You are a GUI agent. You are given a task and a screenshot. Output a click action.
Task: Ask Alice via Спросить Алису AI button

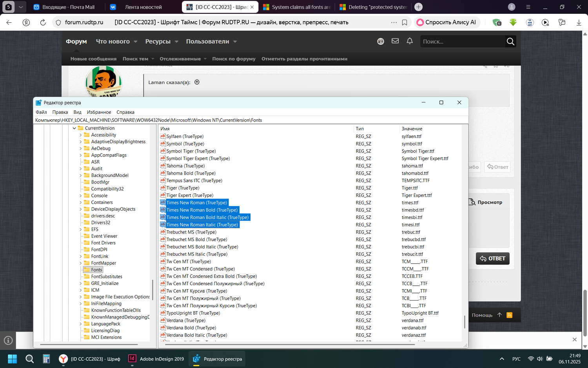pyautogui.click(x=446, y=22)
